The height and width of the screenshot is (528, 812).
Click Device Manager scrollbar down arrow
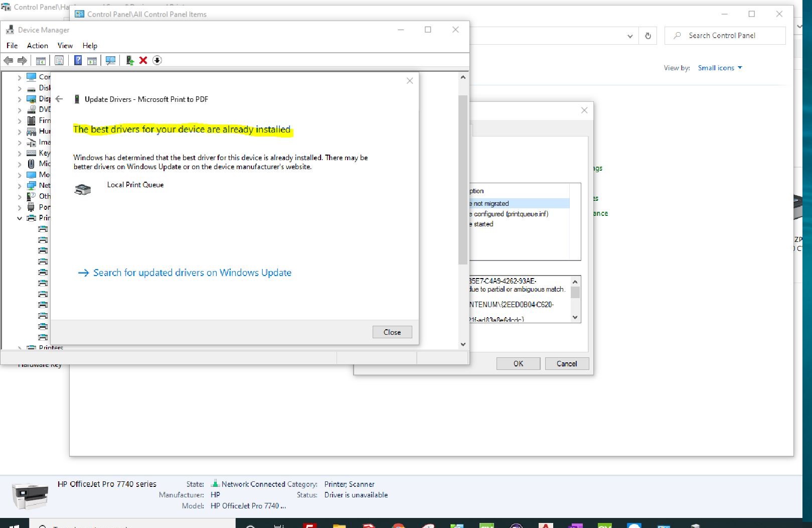[x=463, y=344]
